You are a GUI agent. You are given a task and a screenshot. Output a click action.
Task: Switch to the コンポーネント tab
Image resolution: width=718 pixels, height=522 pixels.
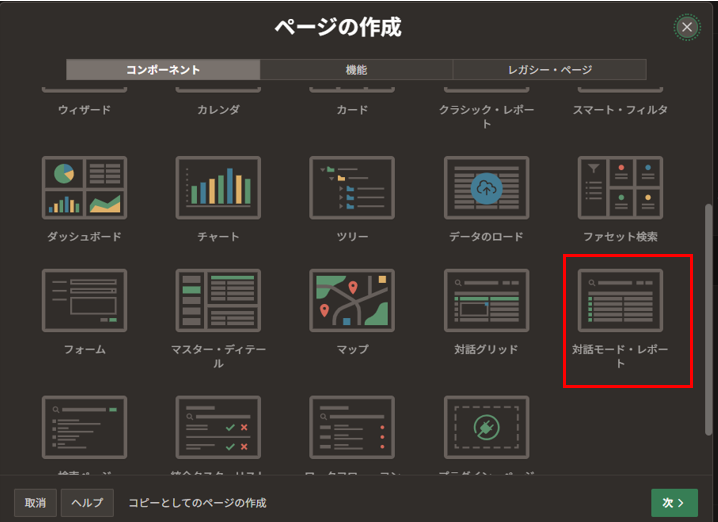point(163,70)
